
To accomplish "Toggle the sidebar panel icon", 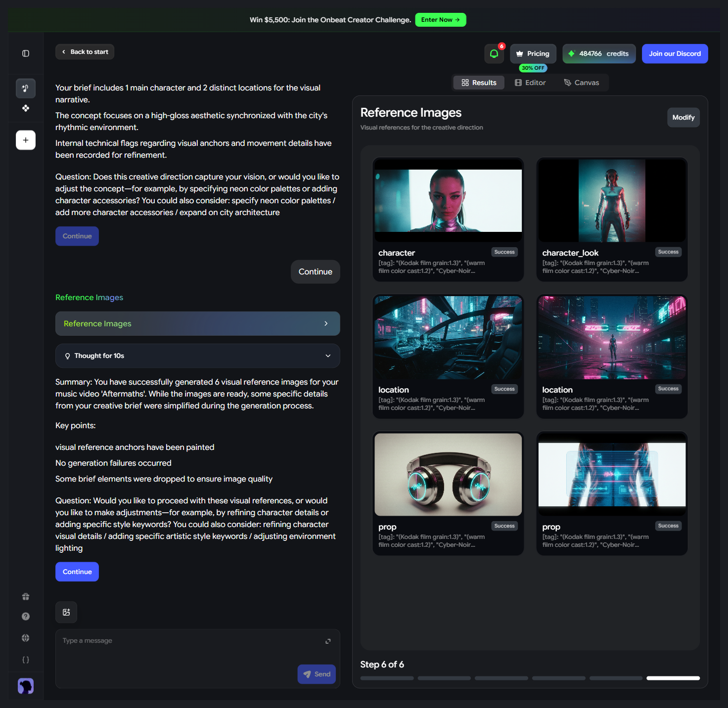I will coord(26,53).
